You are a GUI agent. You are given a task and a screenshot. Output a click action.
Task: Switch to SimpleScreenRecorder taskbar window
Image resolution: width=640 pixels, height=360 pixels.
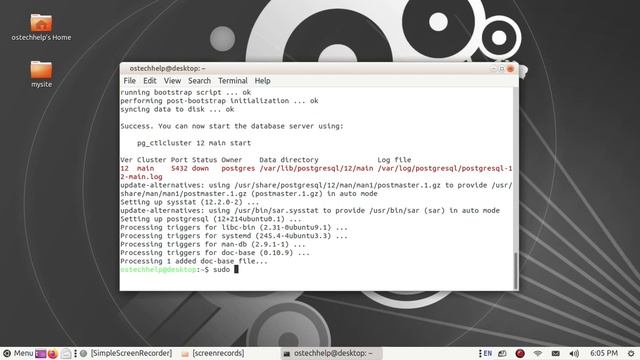click(126, 353)
